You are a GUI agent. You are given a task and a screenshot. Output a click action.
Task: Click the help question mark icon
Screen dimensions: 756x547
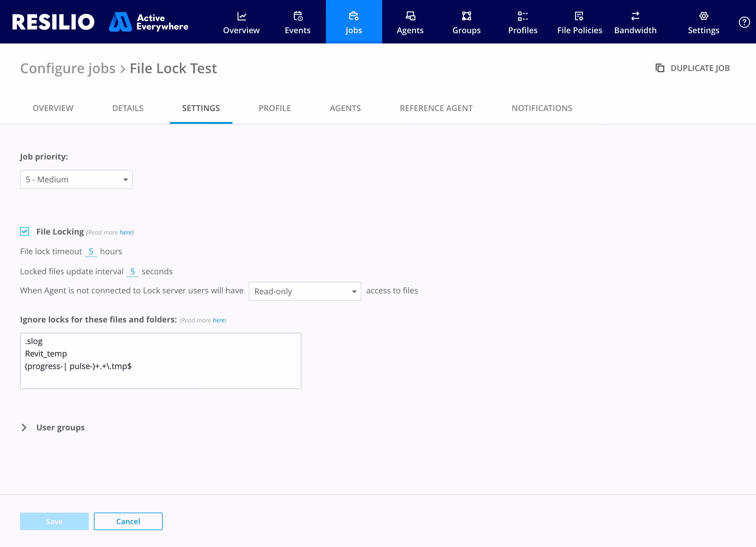click(x=744, y=22)
